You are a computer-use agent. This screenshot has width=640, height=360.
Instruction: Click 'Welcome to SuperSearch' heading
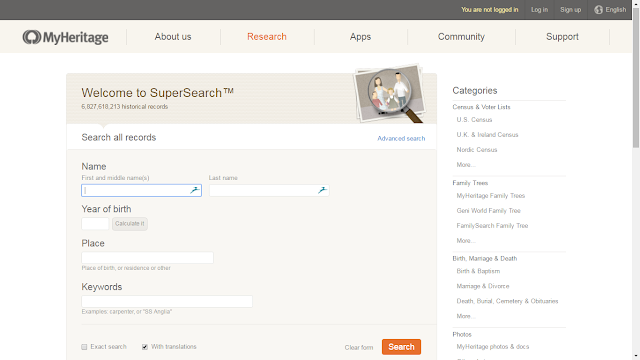[157, 93]
